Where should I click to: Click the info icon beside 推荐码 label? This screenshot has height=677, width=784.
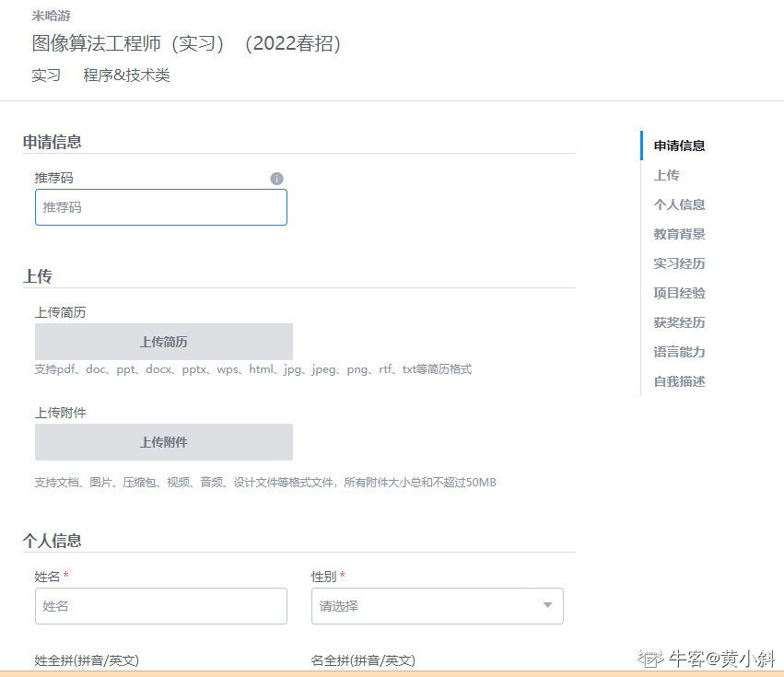coord(276,179)
